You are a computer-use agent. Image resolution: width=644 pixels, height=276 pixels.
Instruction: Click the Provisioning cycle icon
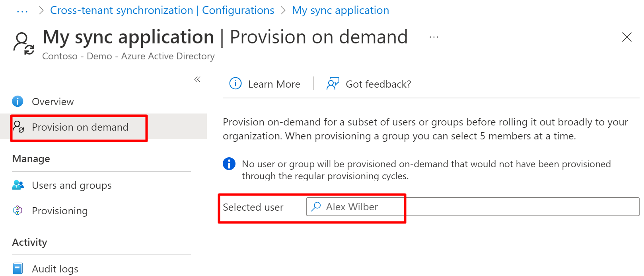18,210
